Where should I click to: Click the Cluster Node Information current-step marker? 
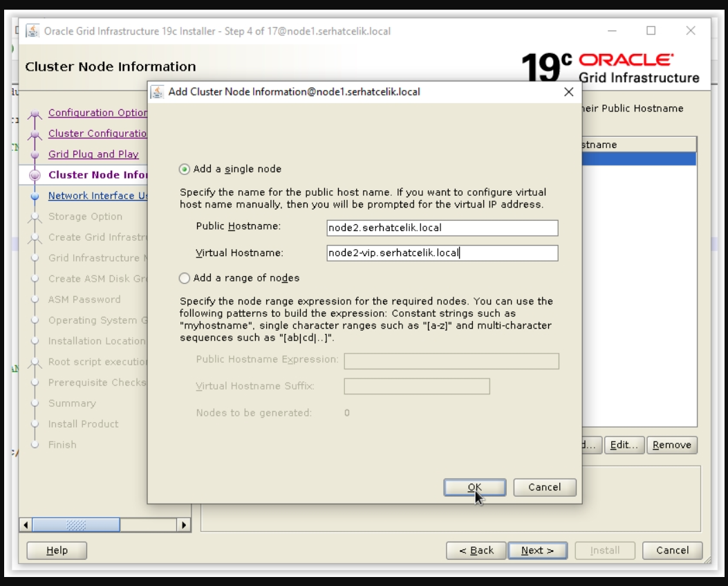click(x=35, y=175)
